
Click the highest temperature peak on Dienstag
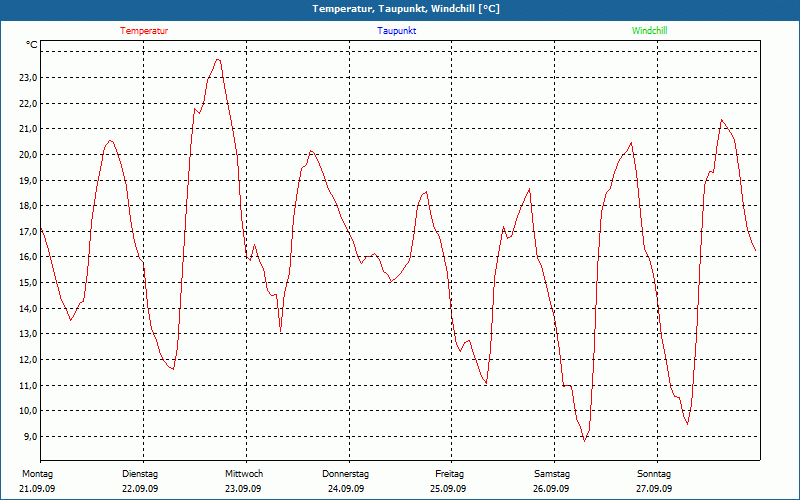click(x=218, y=59)
